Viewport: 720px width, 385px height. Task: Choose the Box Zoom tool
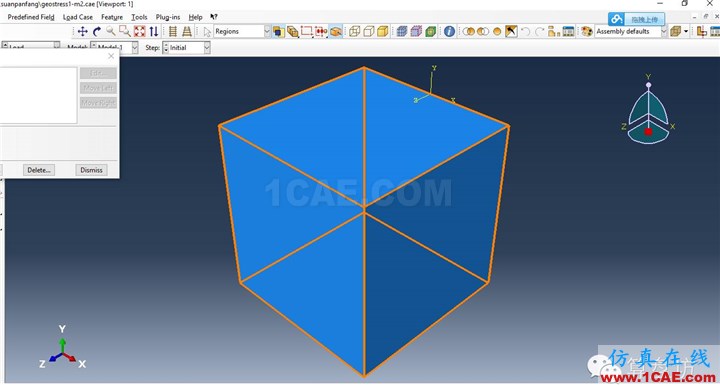pyautogui.click(x=125, y=31)
